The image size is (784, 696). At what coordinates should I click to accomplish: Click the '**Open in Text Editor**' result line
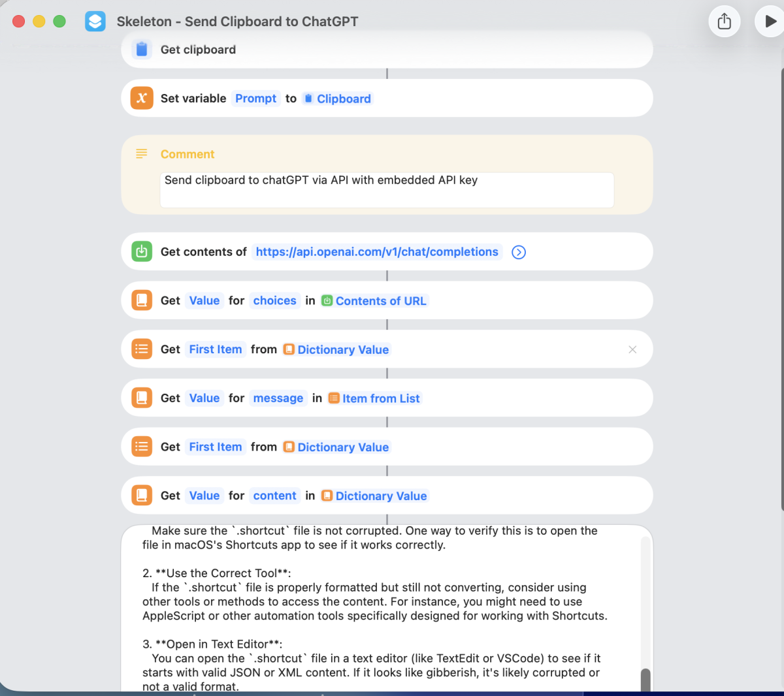click(212, 644)
